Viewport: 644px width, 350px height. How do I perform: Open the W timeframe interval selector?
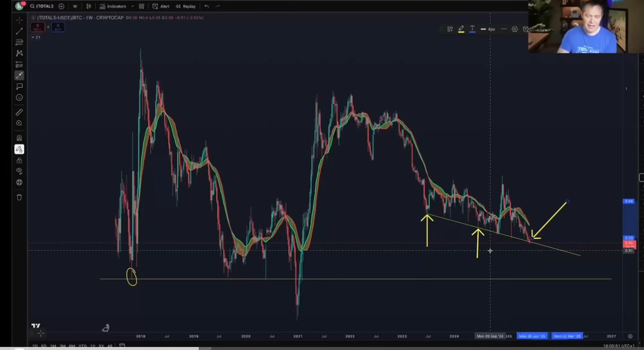pos(75,6)
